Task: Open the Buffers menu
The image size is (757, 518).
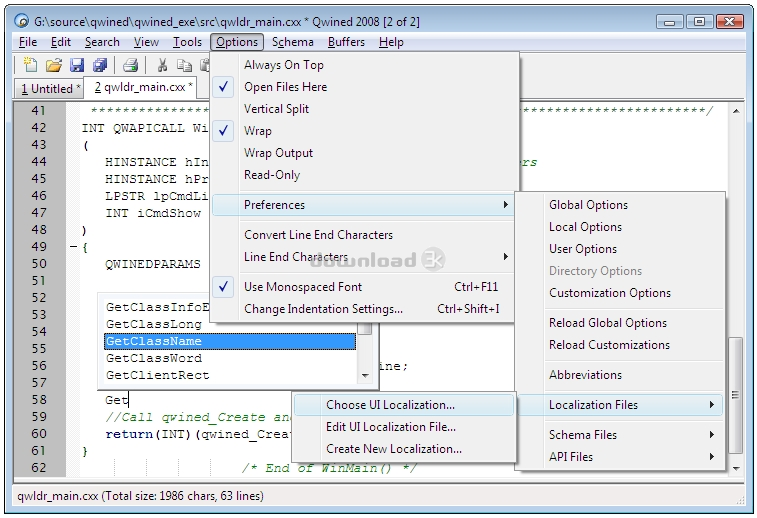Action: [346, 42]
